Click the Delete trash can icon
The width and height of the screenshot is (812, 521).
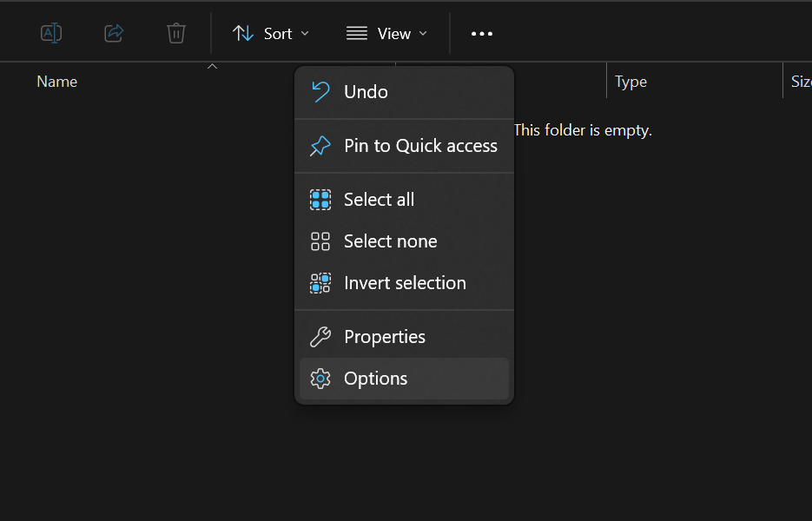pyautogui.click(x=176, y=34)
